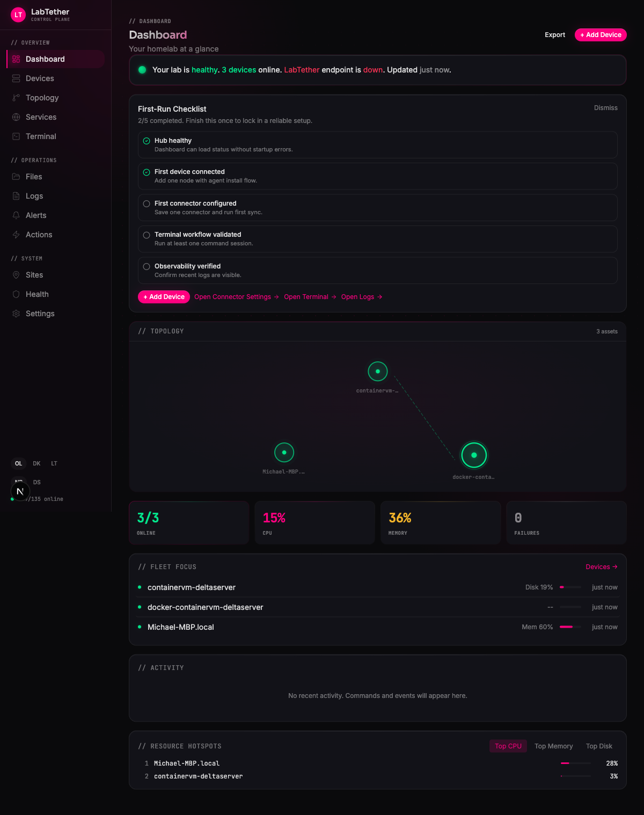This screenshot has height=815, width=644.
Task: Open Terminal via its sidebar icon
Action: point(16,136)
